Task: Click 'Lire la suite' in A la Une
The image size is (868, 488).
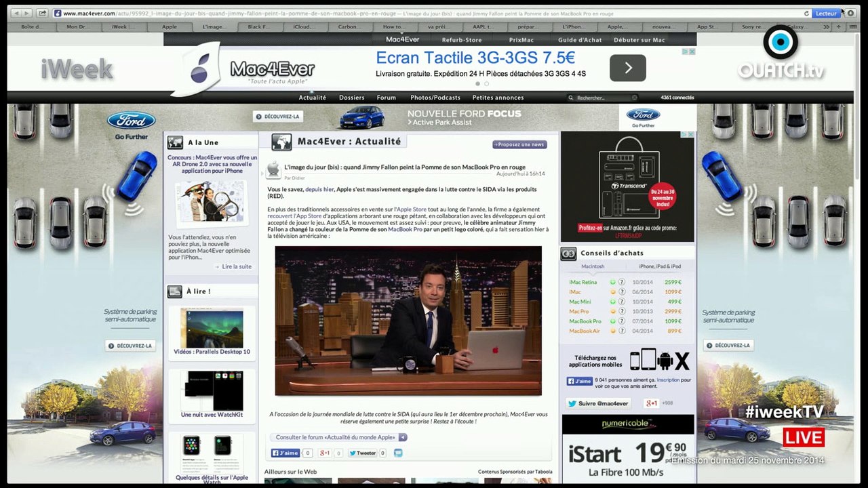Action: coord(237,266)
